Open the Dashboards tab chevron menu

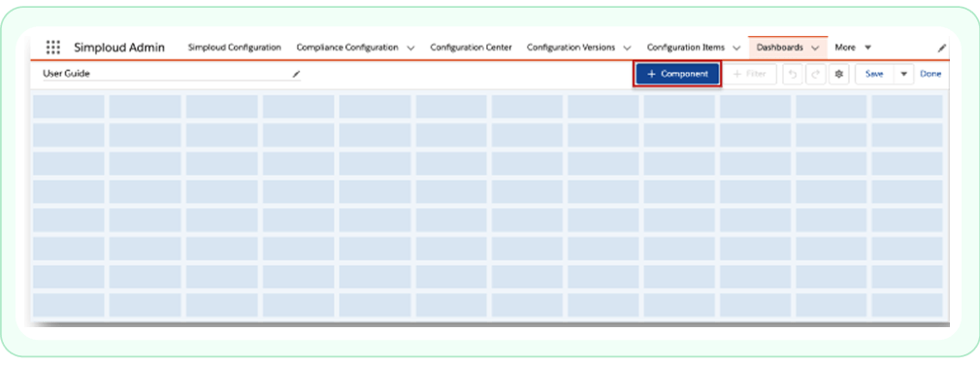tap(815, 48)
